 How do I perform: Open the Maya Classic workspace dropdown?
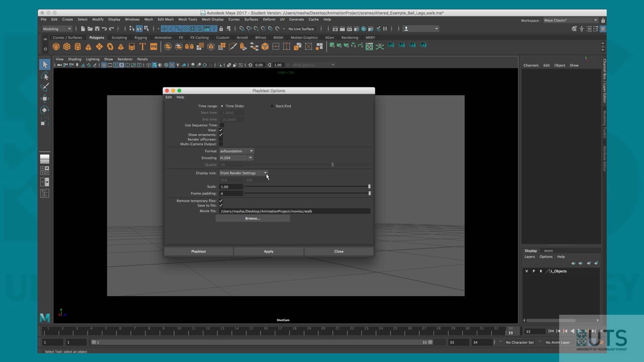571,20
